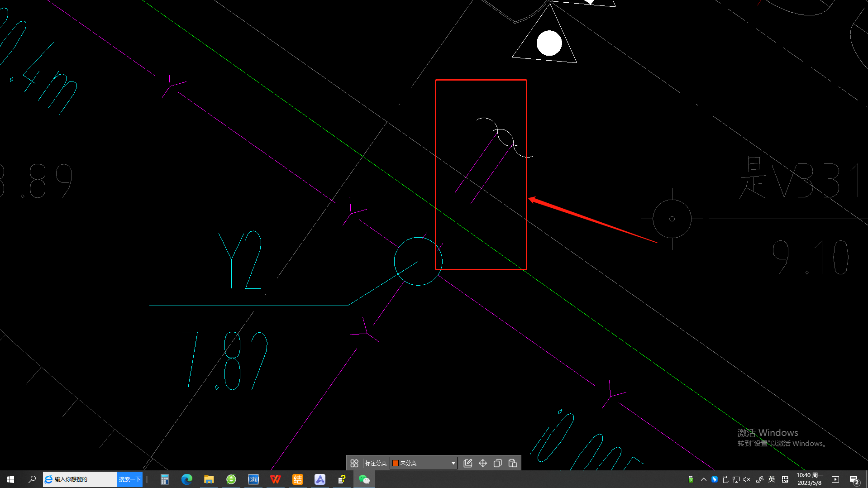The width and height of the screenshot is (868, 488).
Task: Toggle the 英 input language indicator
Action: pos(772,479)
